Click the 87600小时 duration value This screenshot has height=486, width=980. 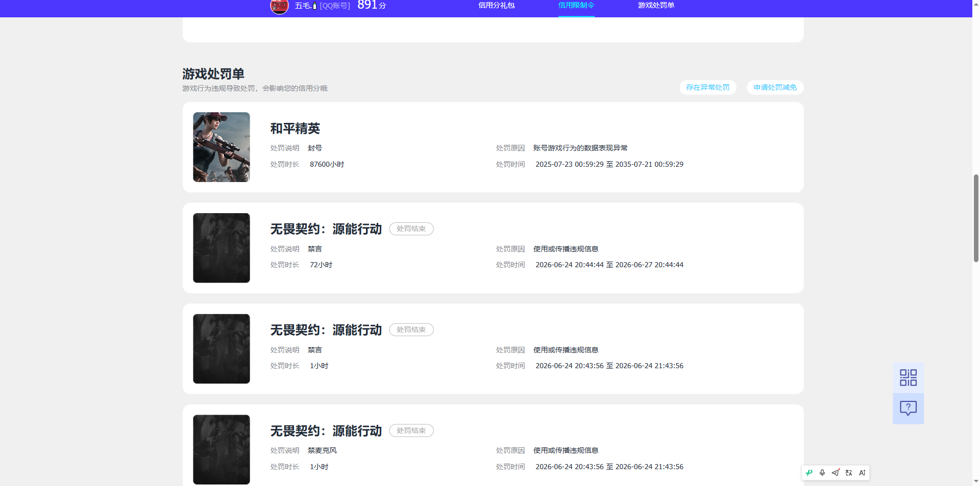tap(327, 164)
